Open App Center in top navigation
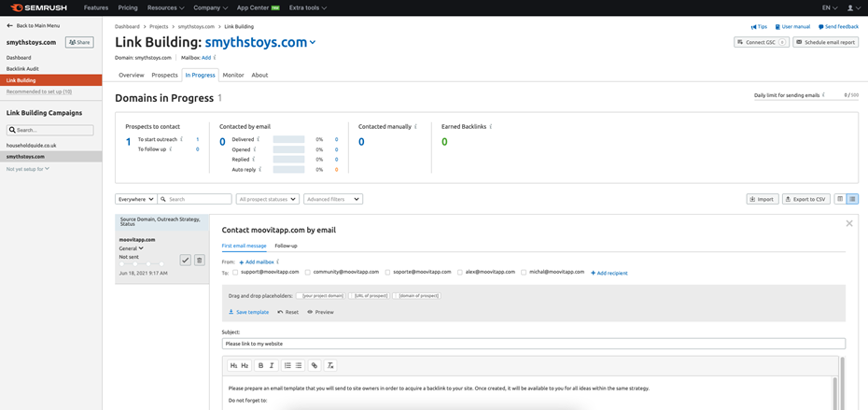868x410 pixels. coord(258,7)
